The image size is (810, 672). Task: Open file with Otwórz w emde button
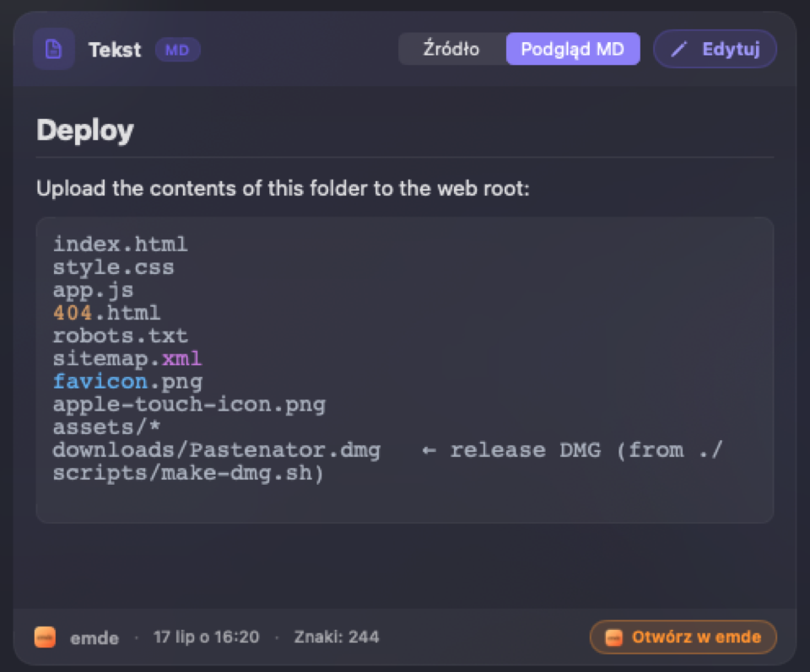(x=683, y=637)
